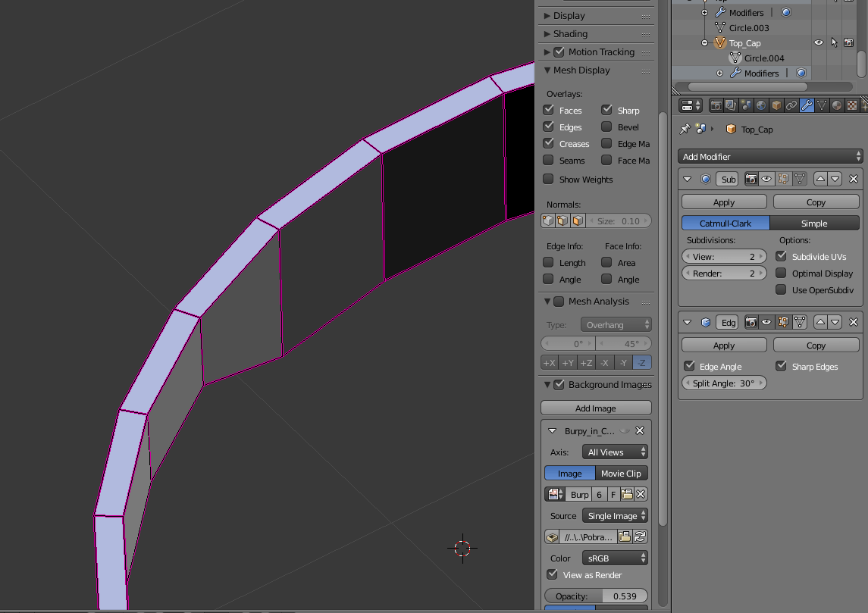
Task: Select the Movie Clip source tab
Action: click(621, 474)
